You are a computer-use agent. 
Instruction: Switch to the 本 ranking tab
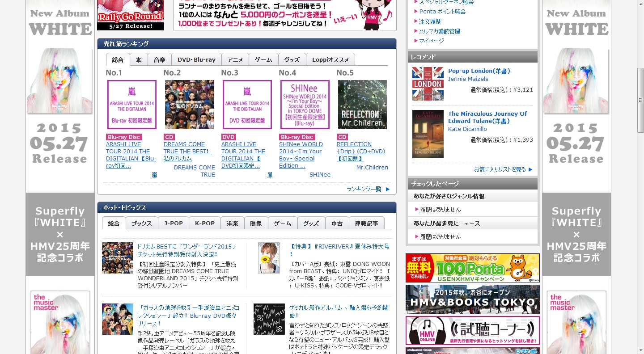[x=139, y=59]
